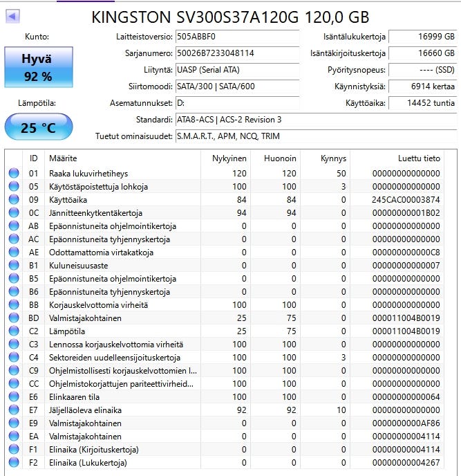The width and height of the screenshot is (461, 476).
Task: Click the previous disk arrow button
Action: tap(12, 17)
